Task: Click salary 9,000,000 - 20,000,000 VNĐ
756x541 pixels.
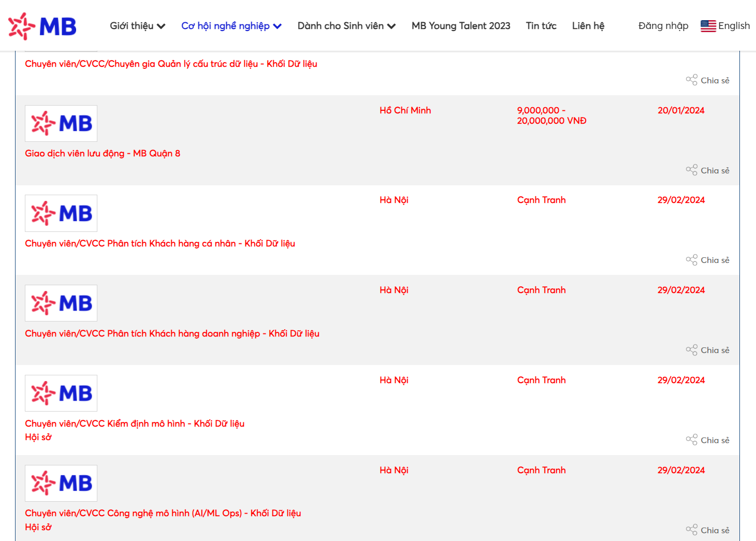Action: [551, 115]
